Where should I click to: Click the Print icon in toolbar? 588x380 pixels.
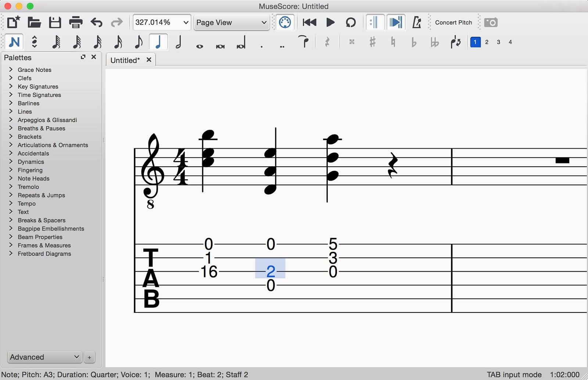pos(76,22)
